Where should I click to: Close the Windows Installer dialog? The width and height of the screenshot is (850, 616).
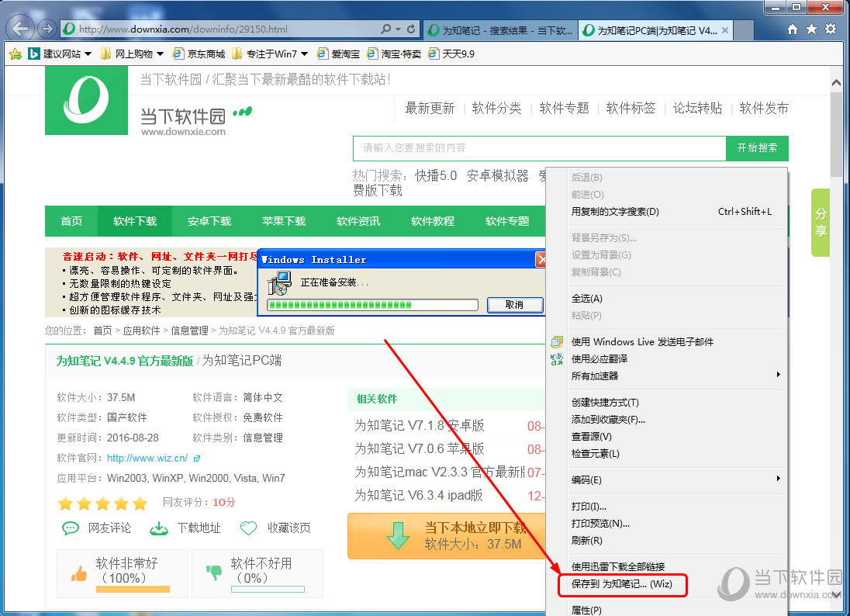pyautogui.click(x=541, y=260)
